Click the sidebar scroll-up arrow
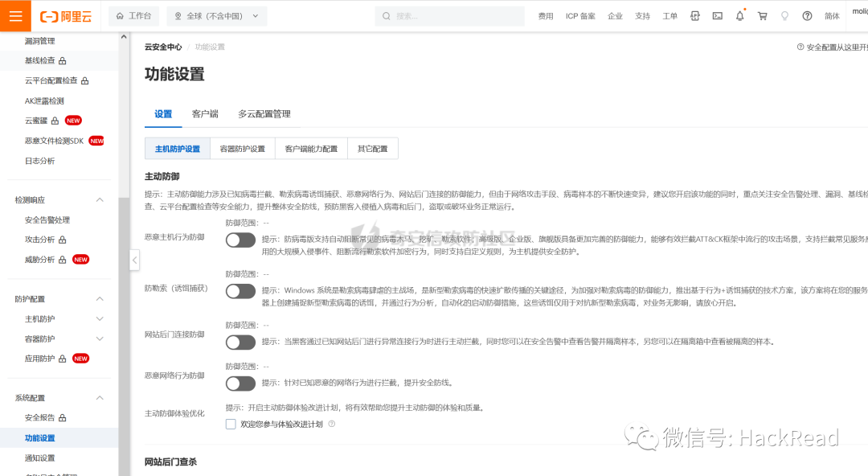Image resolution: width=868 pixels, height=476 pixels. tap(124, 36)
